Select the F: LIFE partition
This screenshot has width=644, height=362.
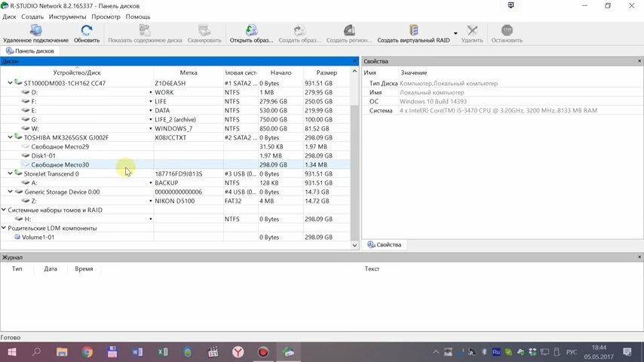coord(176,102)
